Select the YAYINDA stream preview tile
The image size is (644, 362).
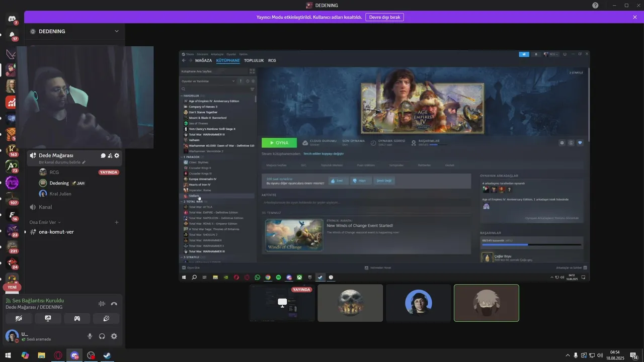(x=282, y=303)
